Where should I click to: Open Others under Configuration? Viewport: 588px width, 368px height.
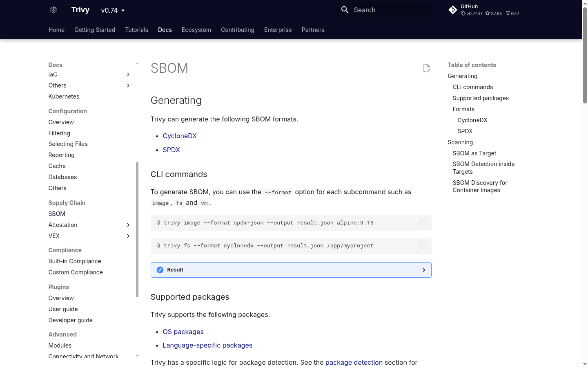coord(57,188)
